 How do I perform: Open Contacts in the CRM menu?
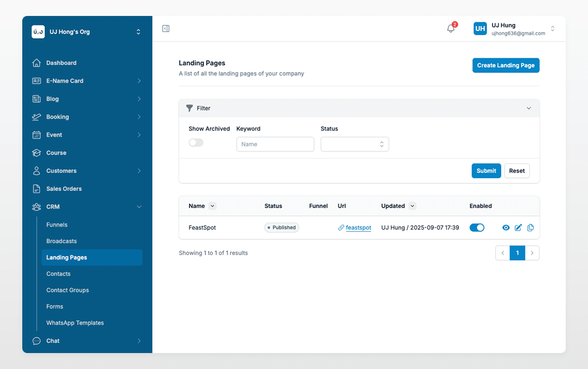coord(58,274)
